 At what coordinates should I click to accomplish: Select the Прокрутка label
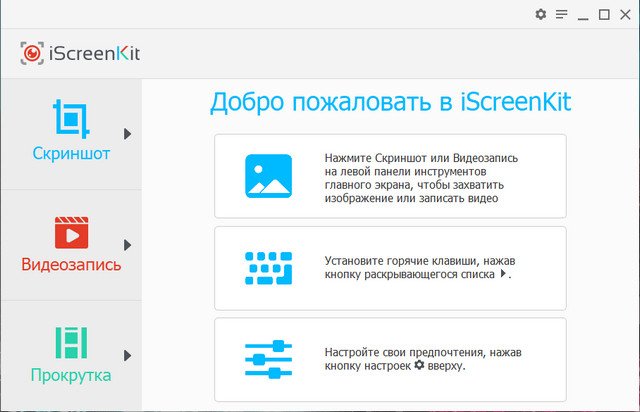coord(71,375)
